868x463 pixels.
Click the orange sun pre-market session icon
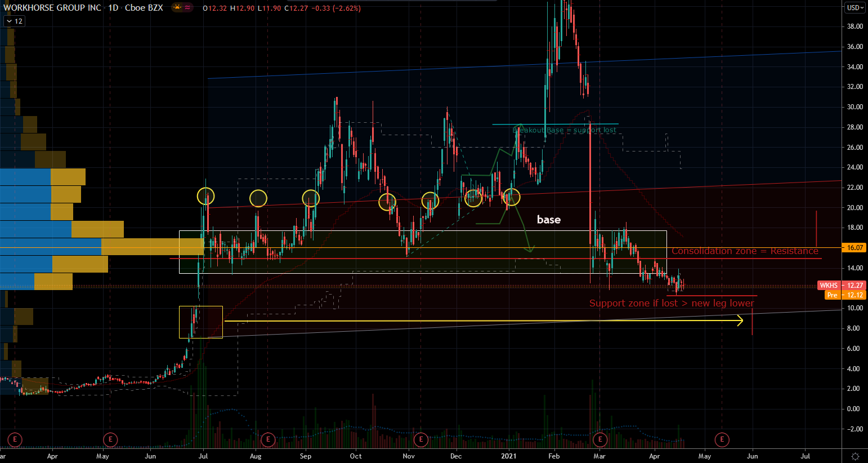[177, 8]
